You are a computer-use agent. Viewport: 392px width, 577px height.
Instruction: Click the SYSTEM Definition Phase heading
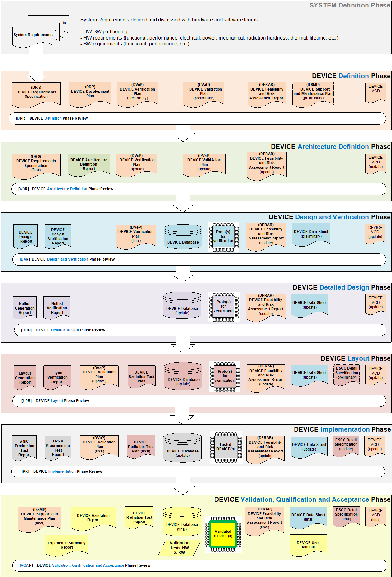(x=349, y=5)
